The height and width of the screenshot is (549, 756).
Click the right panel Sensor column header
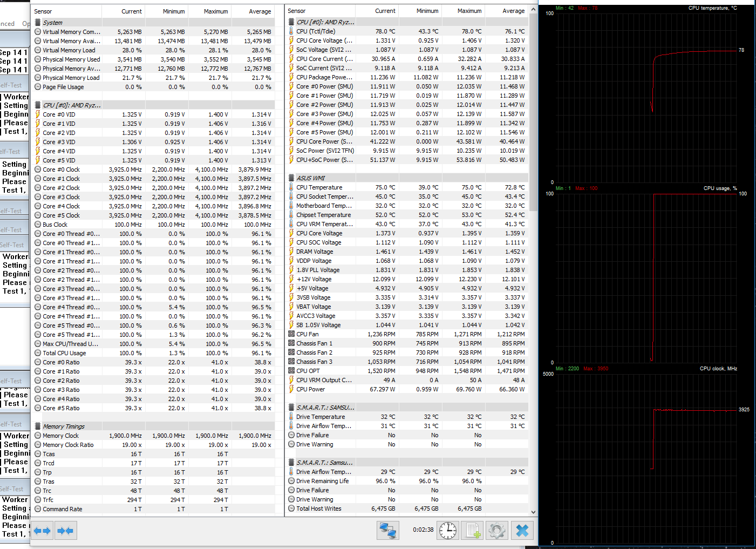click(320, 11)
